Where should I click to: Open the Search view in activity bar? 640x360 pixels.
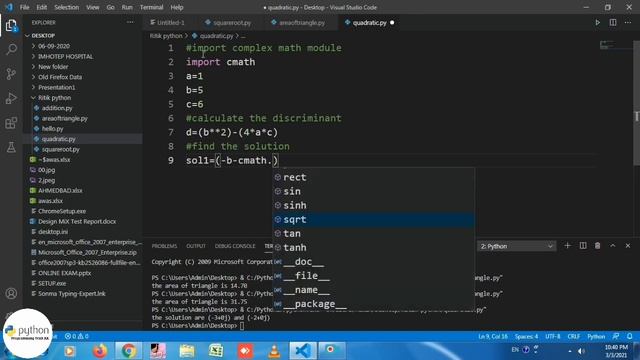pos(11,50)
